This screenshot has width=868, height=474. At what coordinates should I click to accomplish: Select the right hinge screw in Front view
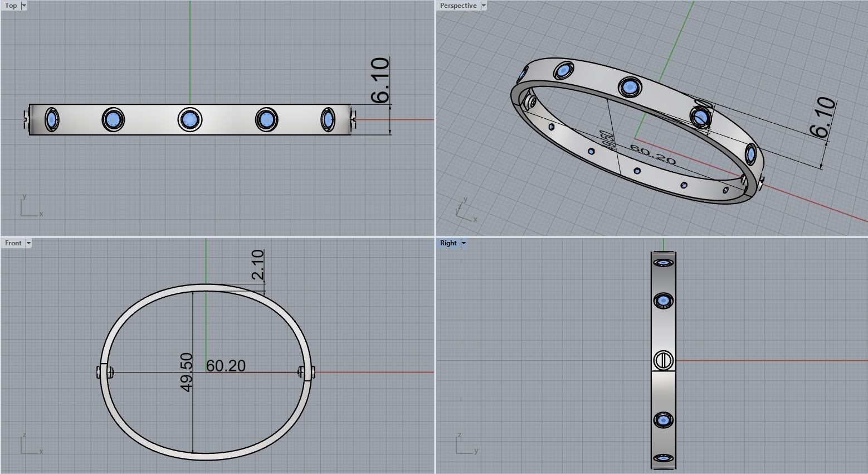tap(306, 372)
